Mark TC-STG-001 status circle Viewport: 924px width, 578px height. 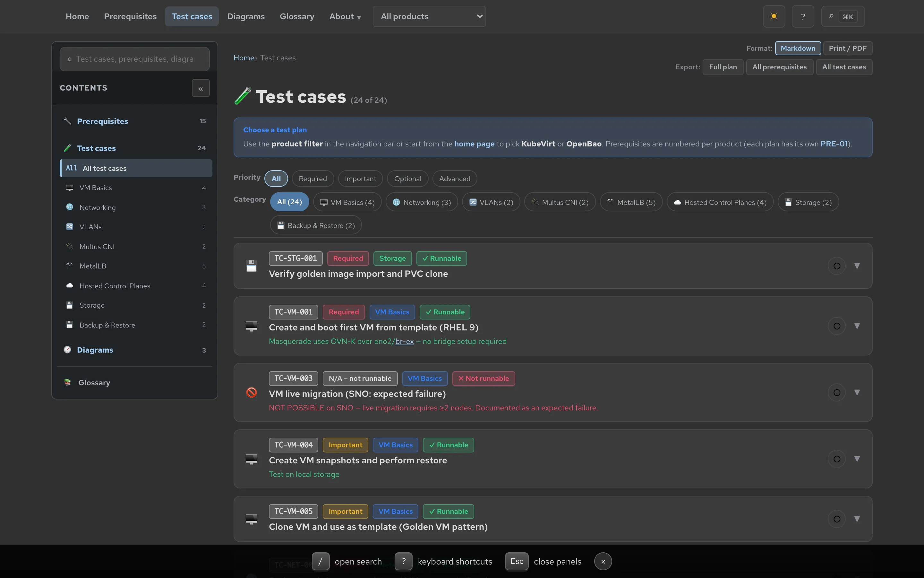click(836, 266)
